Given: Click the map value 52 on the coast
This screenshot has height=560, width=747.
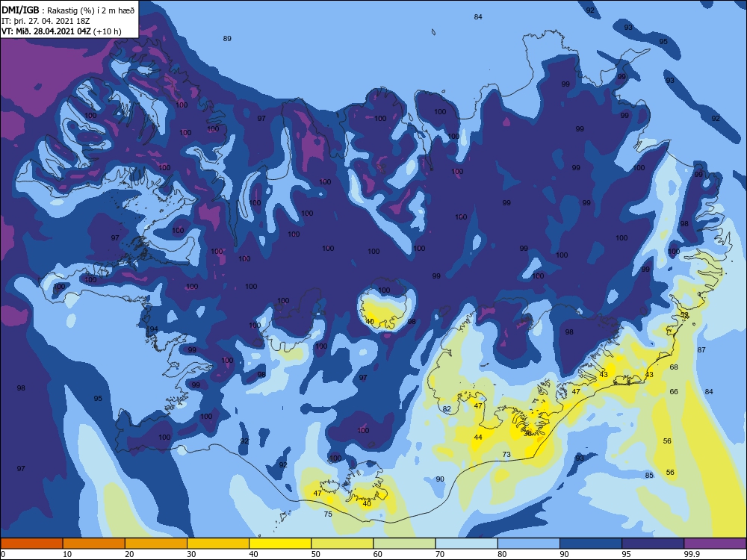Looking at the screenshot, I should tap(684, 315).
